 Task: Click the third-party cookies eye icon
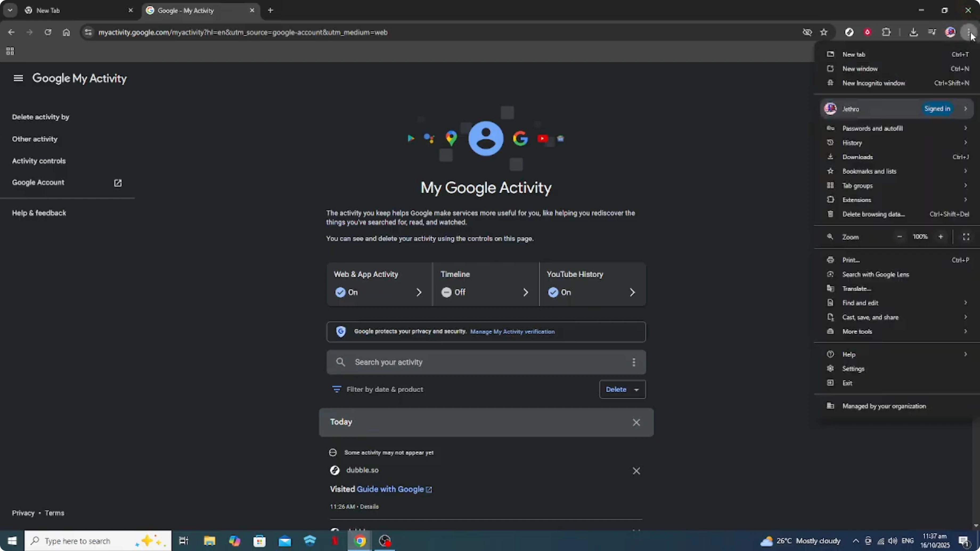[807, 32]
